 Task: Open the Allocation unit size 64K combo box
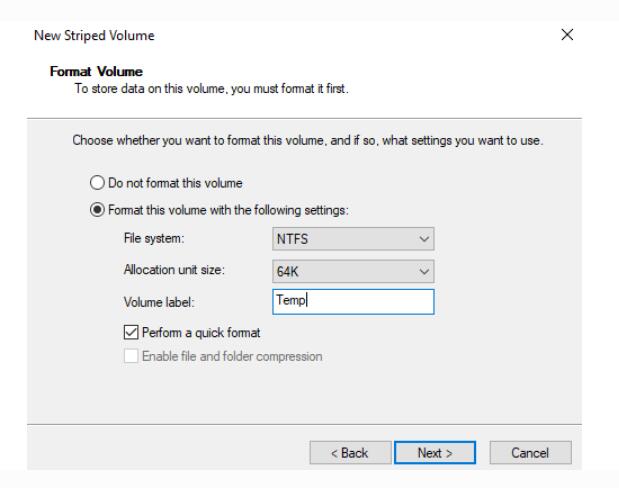[x=340, y=270]
